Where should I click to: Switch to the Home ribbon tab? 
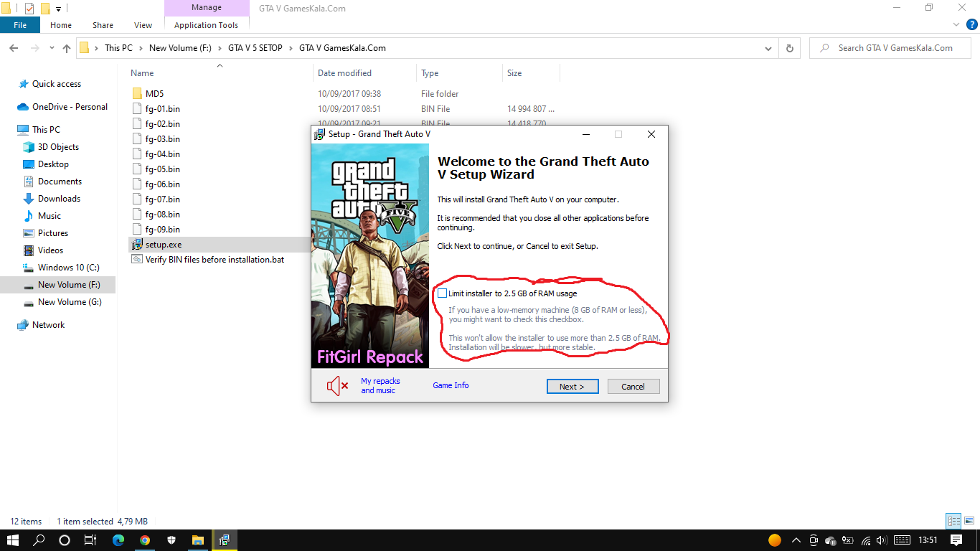click(61, 25)
